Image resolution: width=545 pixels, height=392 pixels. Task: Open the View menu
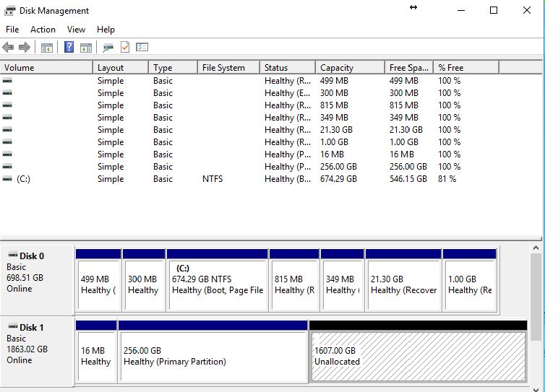point(76,30)
